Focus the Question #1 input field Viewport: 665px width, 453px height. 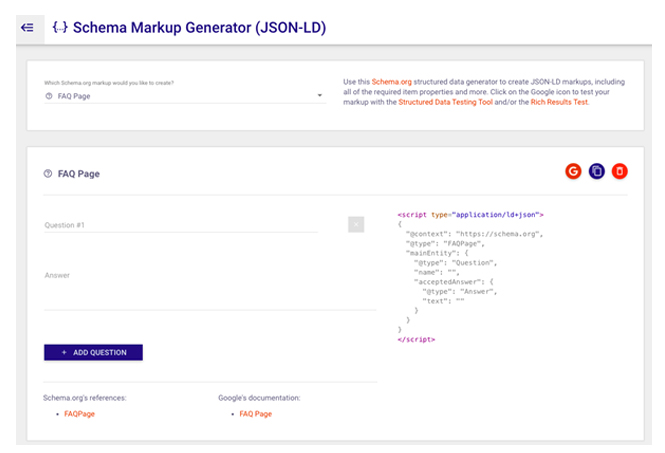181,225
